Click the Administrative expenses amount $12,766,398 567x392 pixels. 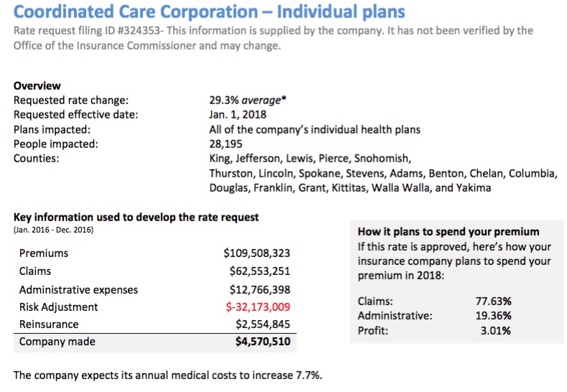260,289
